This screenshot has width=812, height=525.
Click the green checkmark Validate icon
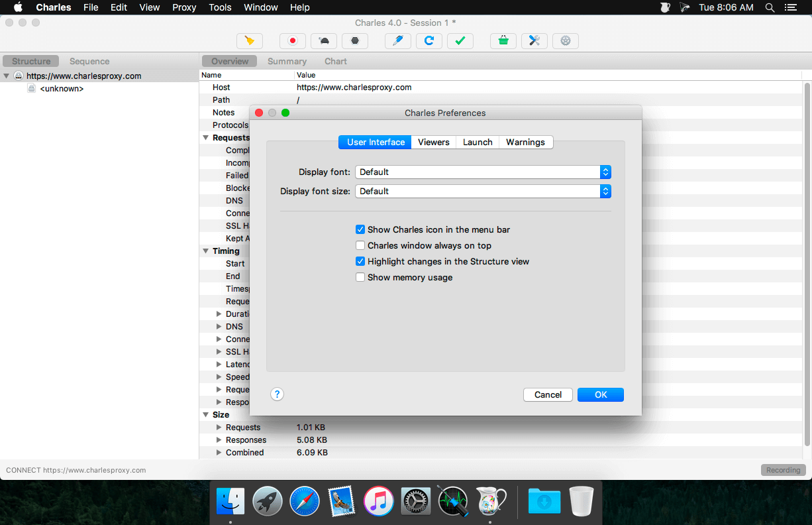460,41
